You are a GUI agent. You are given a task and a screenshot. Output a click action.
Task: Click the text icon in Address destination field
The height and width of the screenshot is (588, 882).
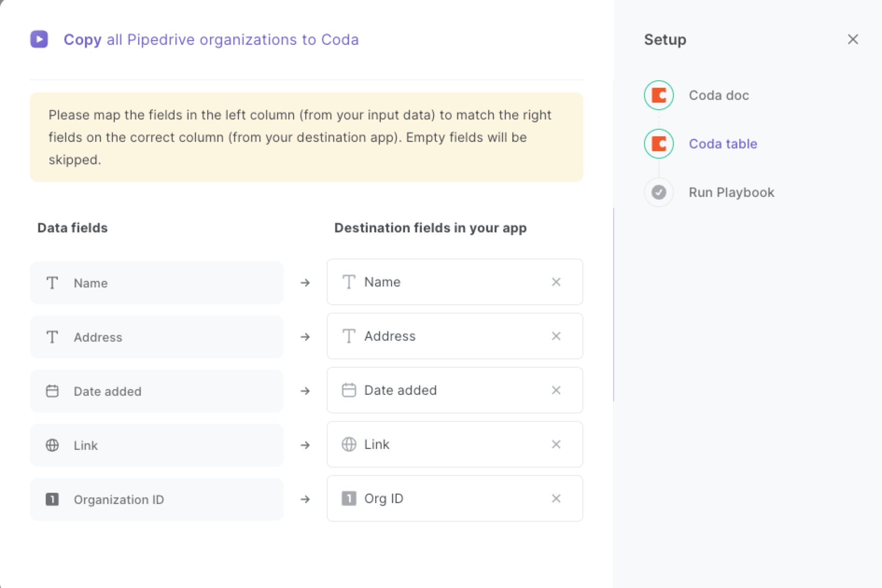tap(349, 336)
